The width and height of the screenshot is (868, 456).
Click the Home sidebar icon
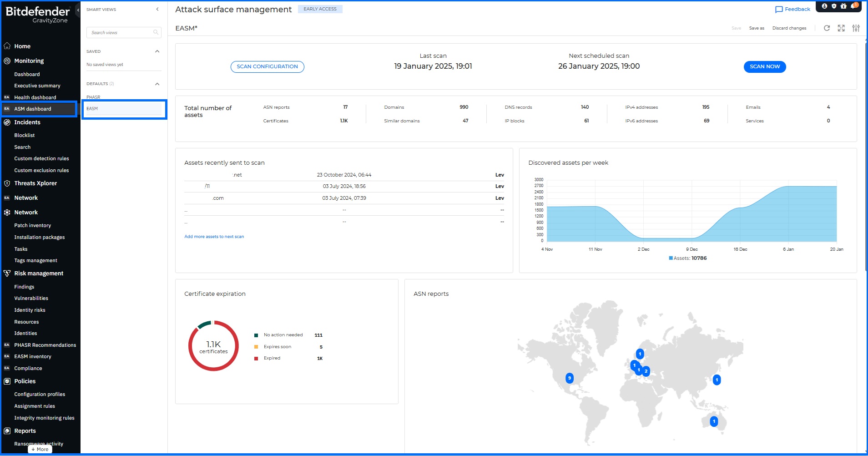click(7, 46)
